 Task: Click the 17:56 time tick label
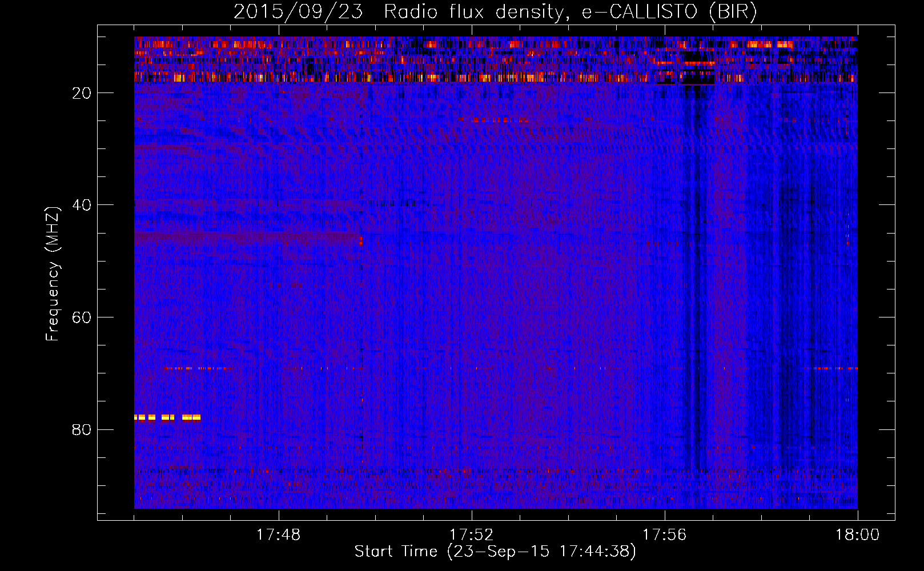pyautogui.click(x=664, y=535)
